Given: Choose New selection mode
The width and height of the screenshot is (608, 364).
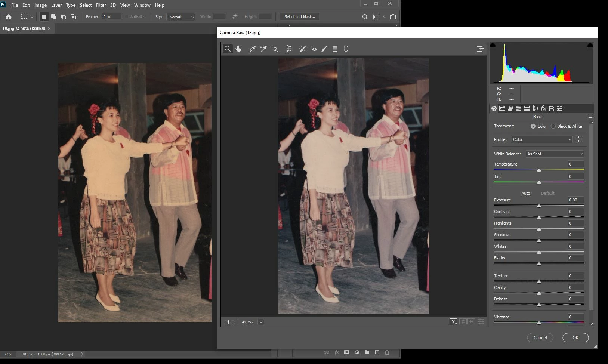Looking at the screenshot, I should click(44, 17).
